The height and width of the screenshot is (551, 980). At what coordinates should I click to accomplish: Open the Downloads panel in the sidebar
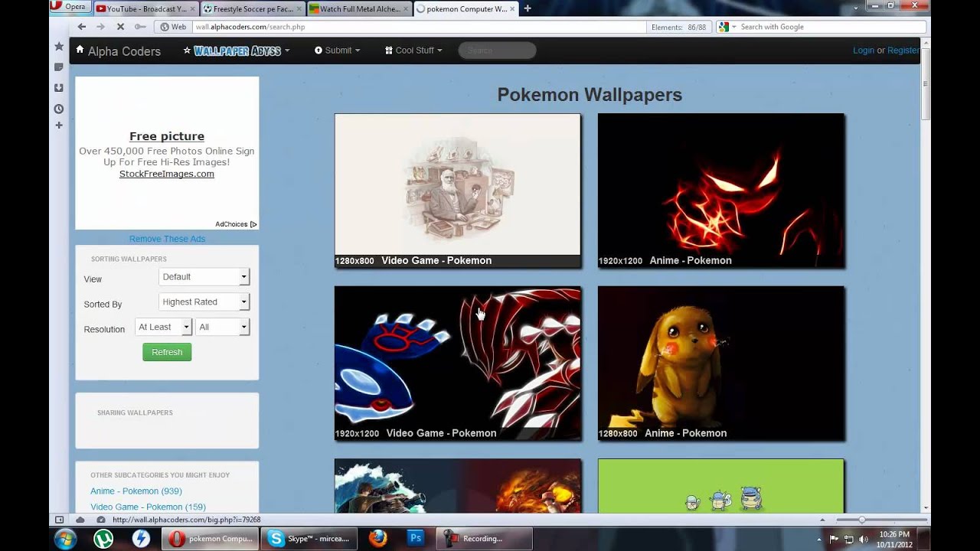[59, 88]
